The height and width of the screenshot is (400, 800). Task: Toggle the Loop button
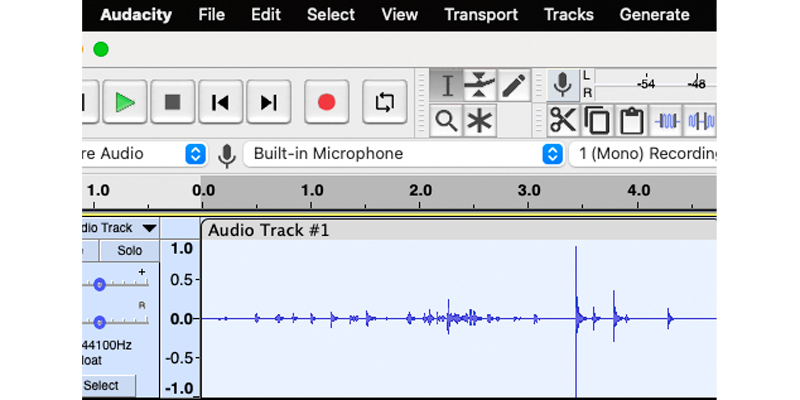(385, 102)
